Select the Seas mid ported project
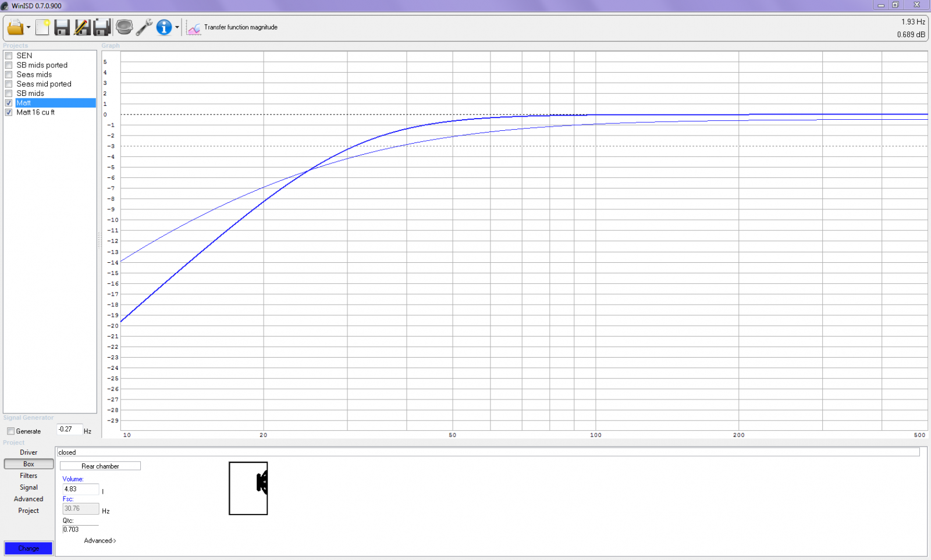Viewport: 931px width, 560px height. (44, 84)
